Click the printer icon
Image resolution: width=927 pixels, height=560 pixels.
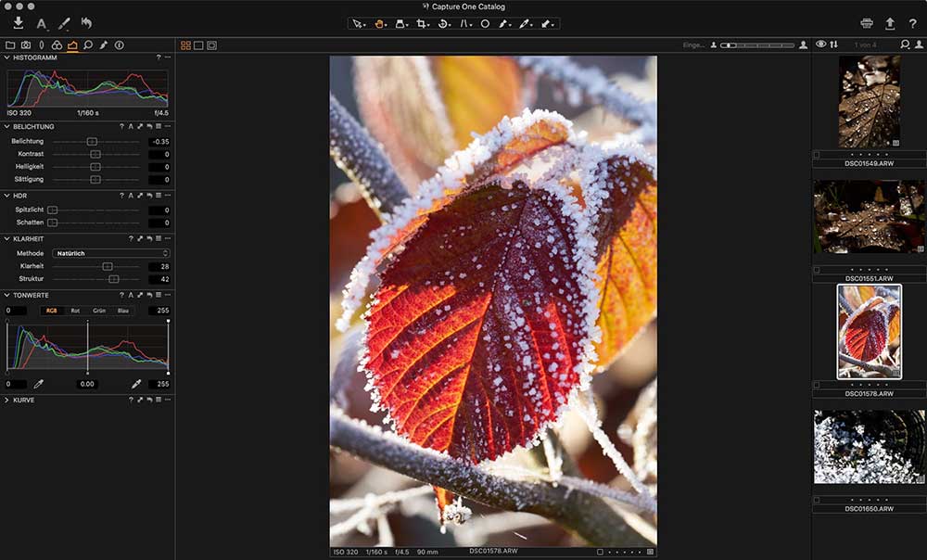coord(867,23)
